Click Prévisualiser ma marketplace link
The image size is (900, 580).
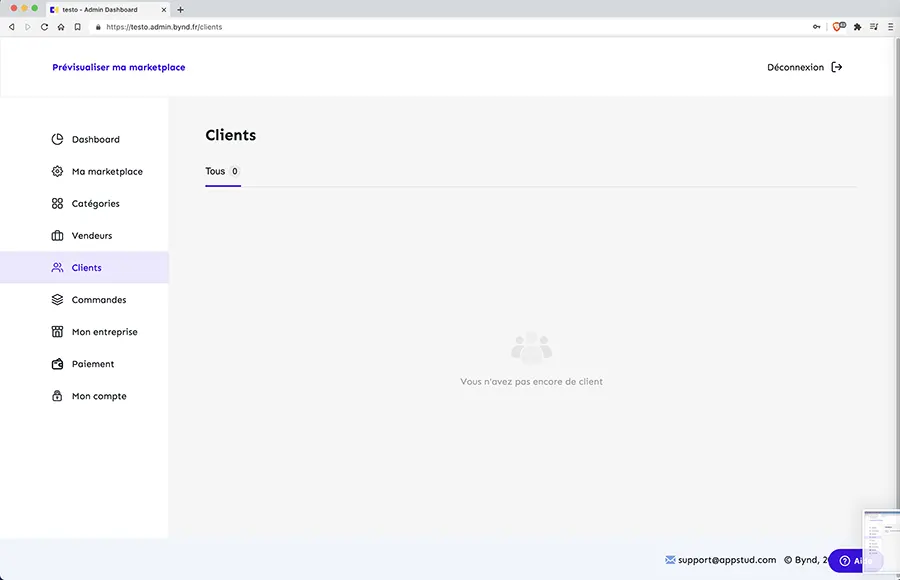click(x=119, y=67)
